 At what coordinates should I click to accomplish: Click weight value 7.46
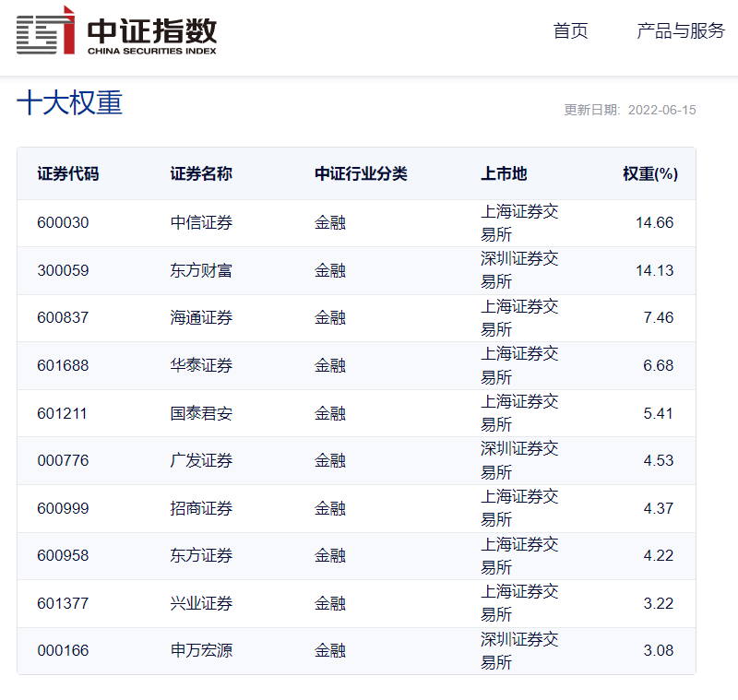tap(659, 317)
